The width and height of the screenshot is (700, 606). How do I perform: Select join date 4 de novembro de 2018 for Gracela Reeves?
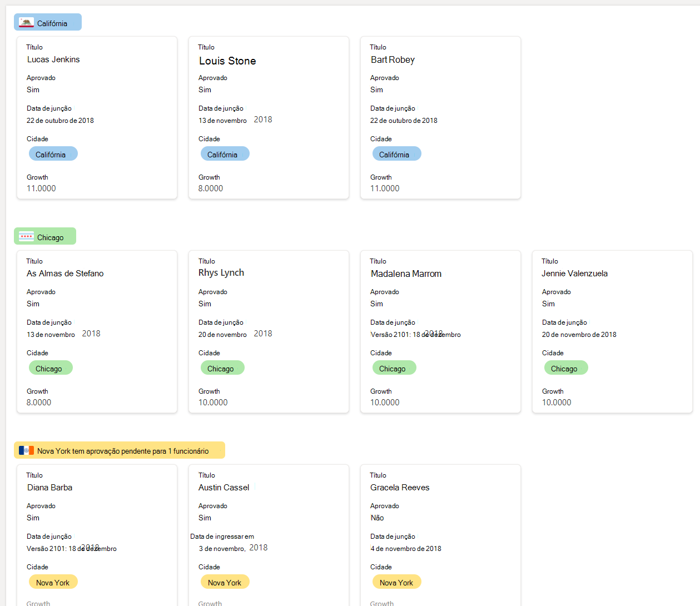coord(406,549)
